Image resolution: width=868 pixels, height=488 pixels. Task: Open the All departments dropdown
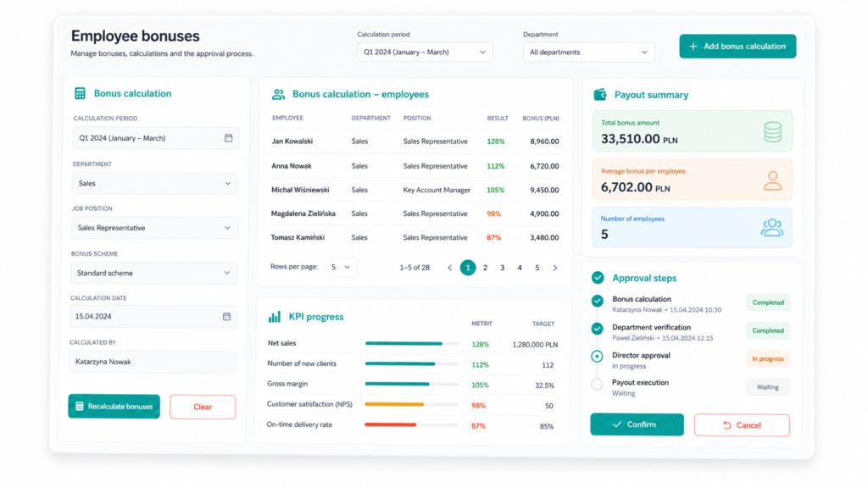click(x=588, y=52)
